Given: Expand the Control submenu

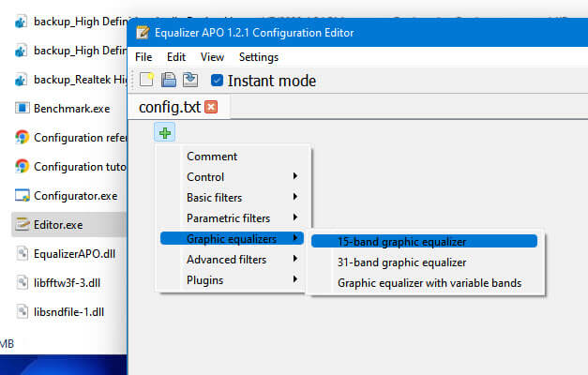Looking at the screenshot, I should coord(233,177).
